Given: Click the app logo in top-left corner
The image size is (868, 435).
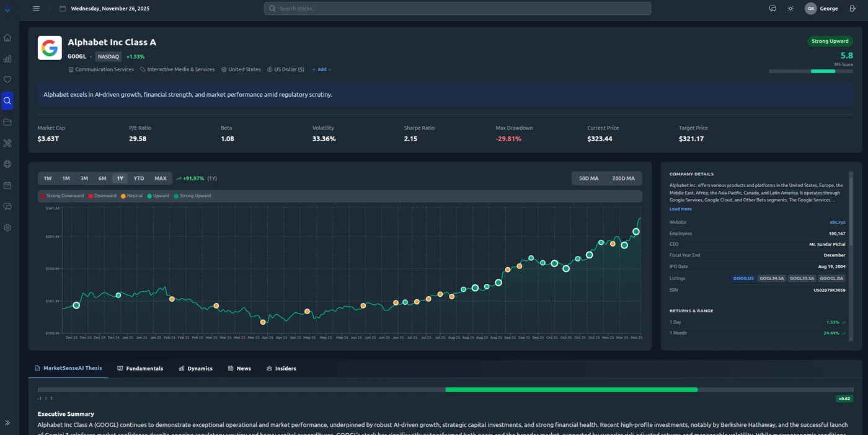Looking at the screenshot, I should pos(7,9).
